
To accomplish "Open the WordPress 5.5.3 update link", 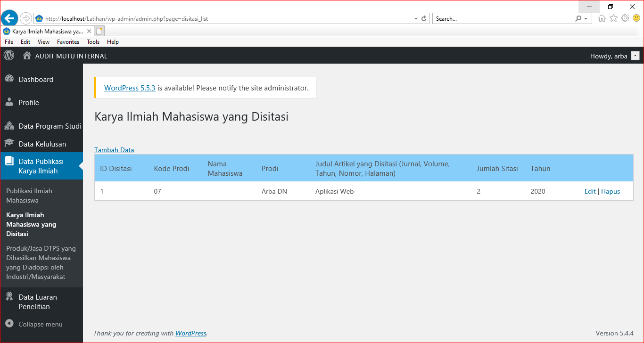I will [129, 88].
